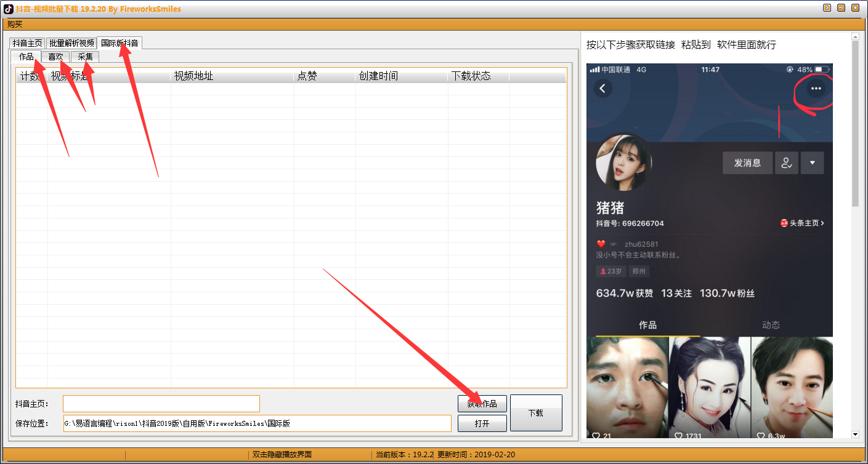
Task: Expand the dropdown arrow next to follow icon
Action: (813, 163)
